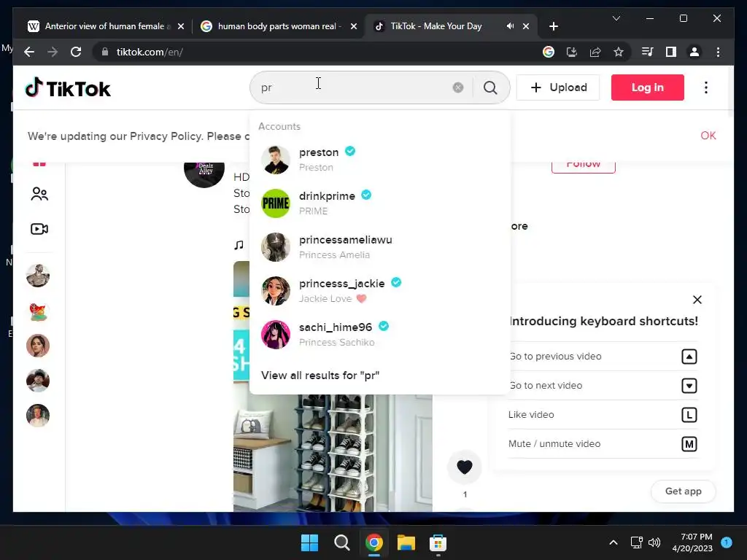
Task: Open the tattooed man sidebar avatar
Action: [x=38, y=276]
